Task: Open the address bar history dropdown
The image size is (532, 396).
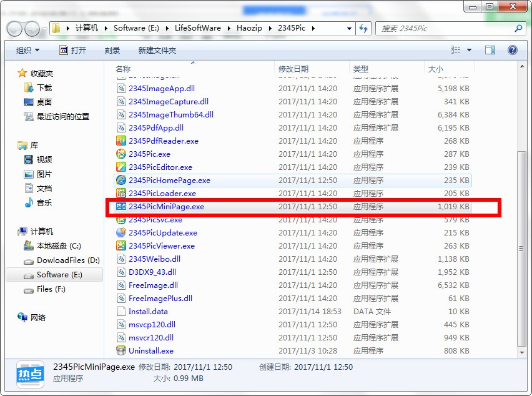Action: pos(349,29)
